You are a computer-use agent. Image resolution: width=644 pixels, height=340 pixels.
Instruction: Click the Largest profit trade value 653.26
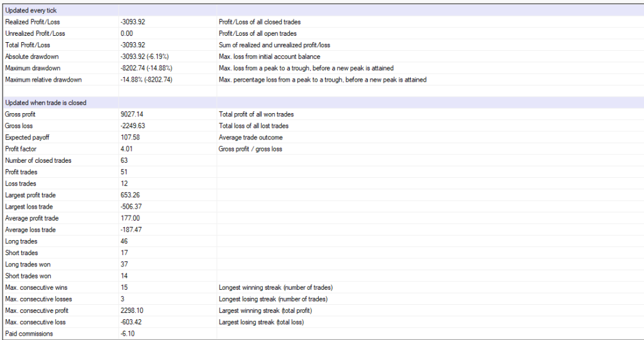pyautogui.click(x=130, y=195)
